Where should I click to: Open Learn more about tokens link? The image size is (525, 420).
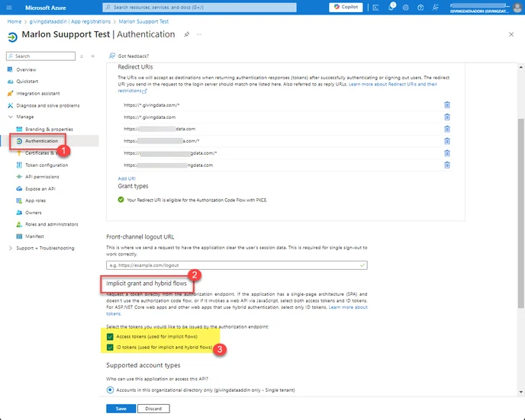click(348, 307)
